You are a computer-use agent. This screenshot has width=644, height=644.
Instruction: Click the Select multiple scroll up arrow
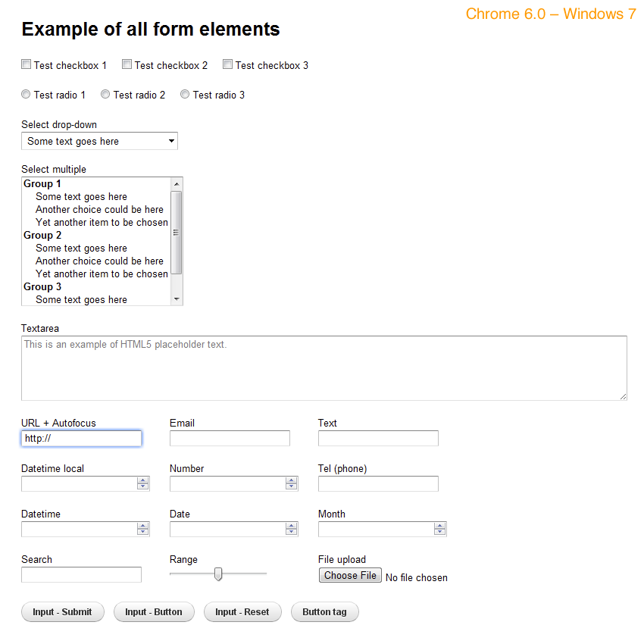tap(177, 184)
